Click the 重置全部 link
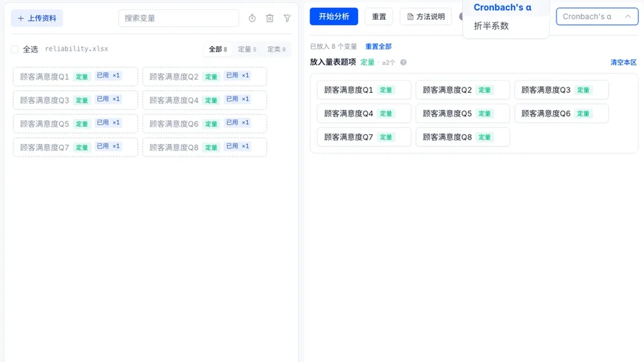Viewport: 644px width, 362px height. 378,47
